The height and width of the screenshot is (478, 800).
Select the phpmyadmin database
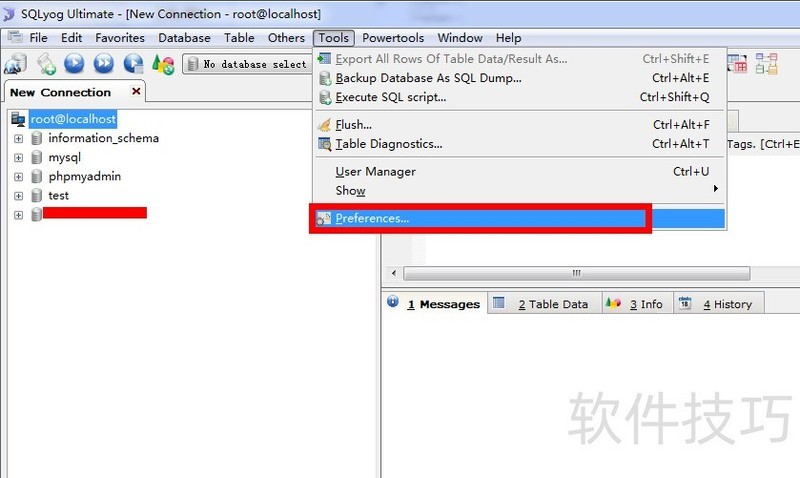(x=85, y=177)
